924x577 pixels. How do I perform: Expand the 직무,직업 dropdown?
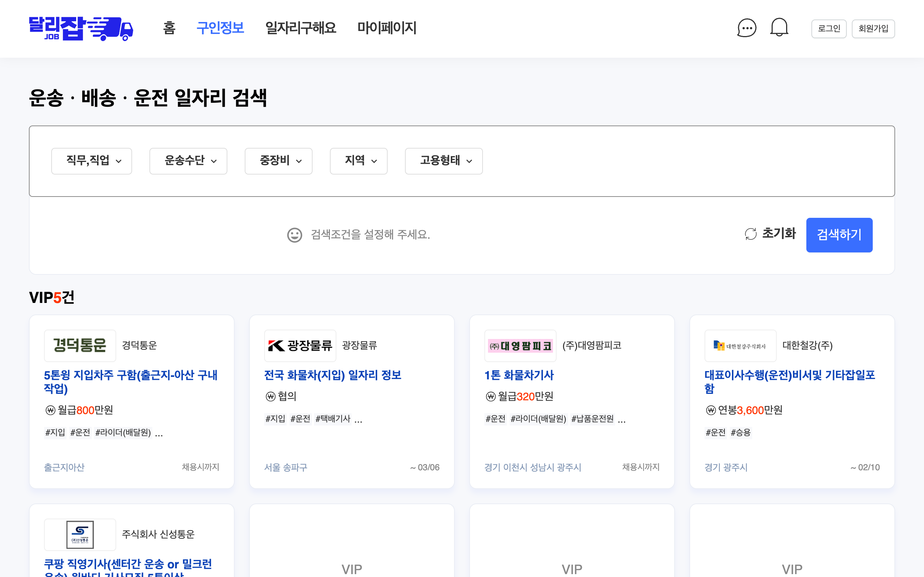[92, 161]
